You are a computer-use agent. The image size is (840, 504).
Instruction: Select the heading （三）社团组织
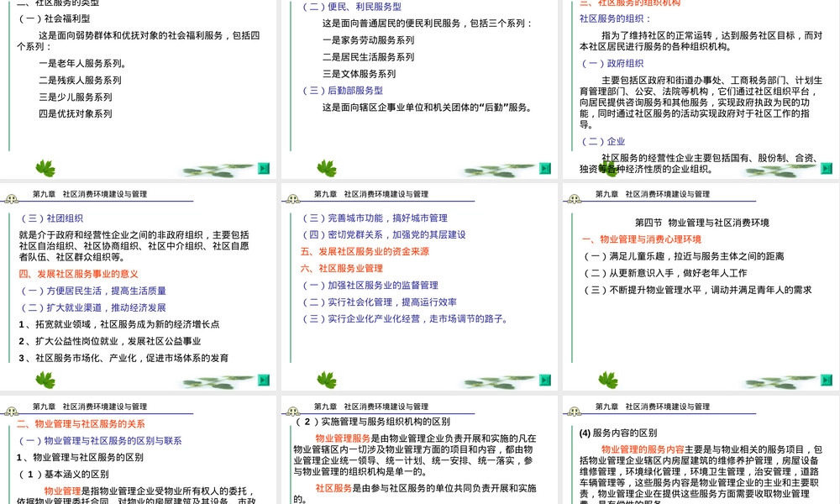click(x=51, y=218)
